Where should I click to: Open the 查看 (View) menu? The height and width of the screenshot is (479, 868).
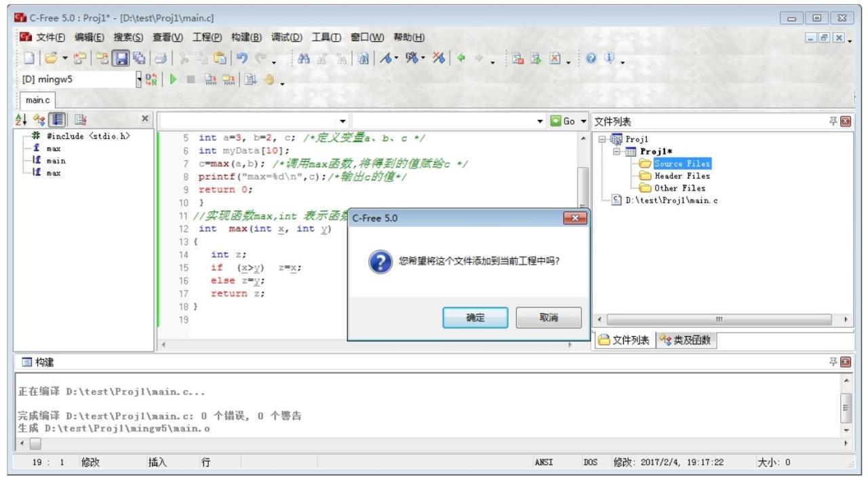167,37
